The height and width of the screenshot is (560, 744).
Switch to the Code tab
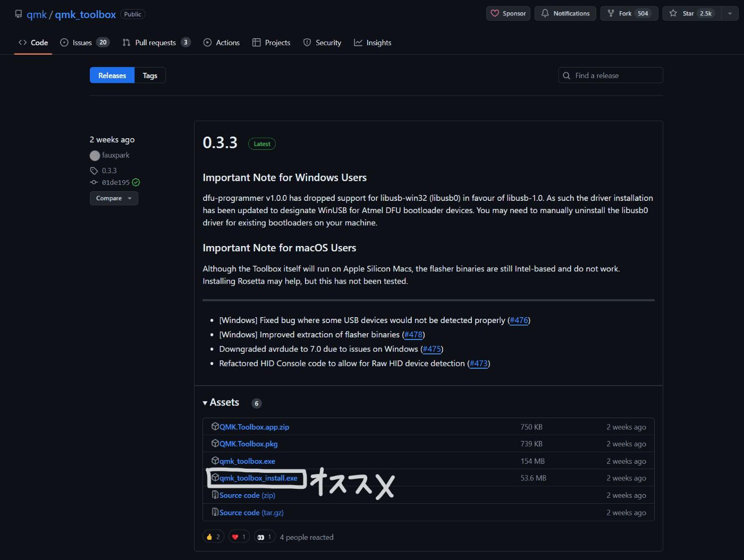pyautogui.click(x=33, y=43)
